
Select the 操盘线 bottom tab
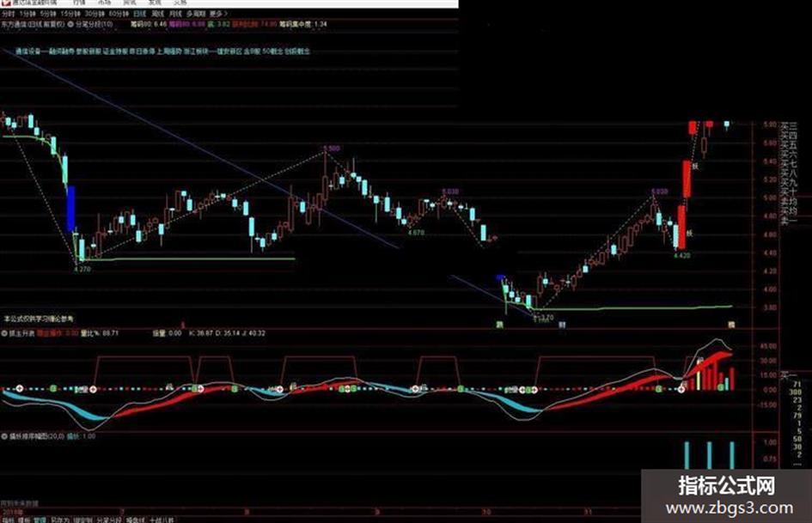coord(137,520)
